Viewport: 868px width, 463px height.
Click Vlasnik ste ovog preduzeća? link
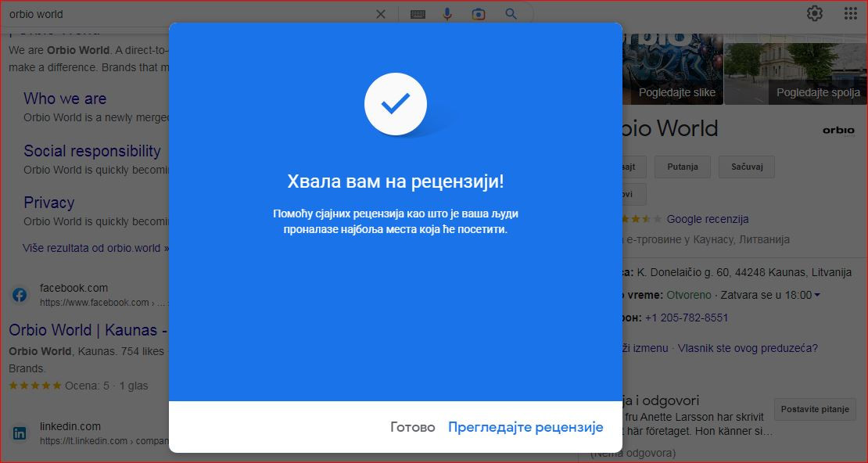748,348
